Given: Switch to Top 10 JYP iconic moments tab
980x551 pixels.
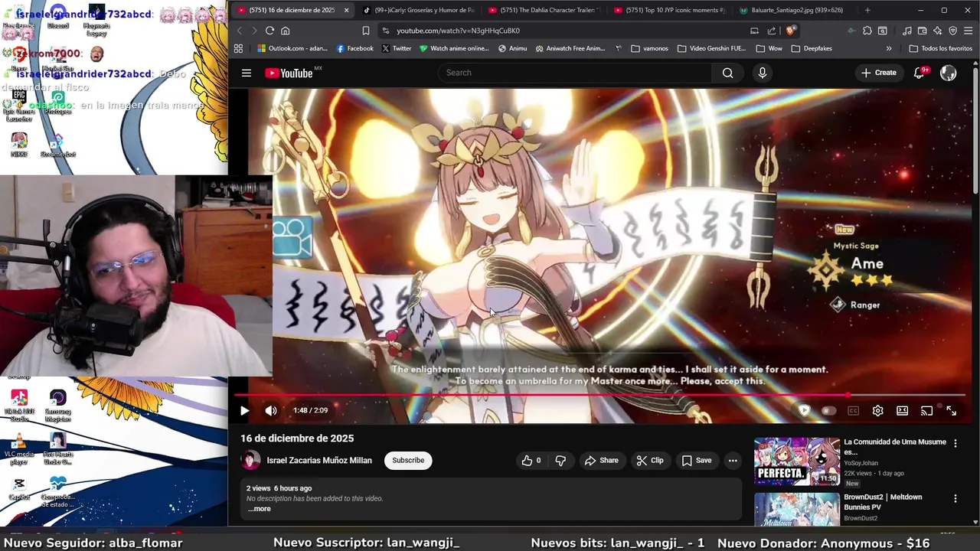Looking at the screenshot, I should click(x=668, y=10).
